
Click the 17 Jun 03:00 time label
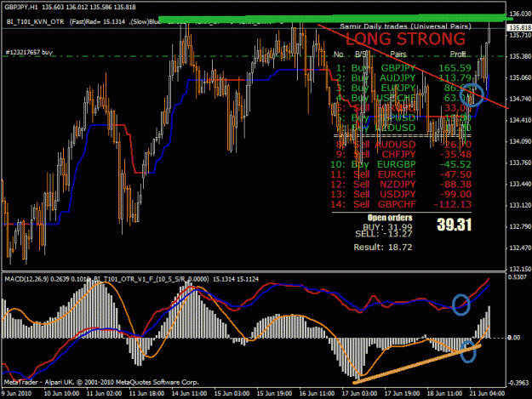tap(359, 394)
